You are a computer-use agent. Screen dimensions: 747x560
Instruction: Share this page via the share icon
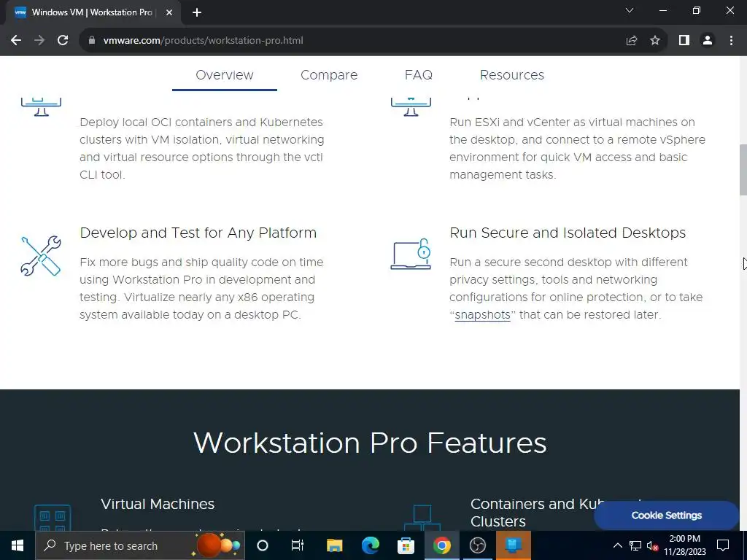(x=632, y=41)
